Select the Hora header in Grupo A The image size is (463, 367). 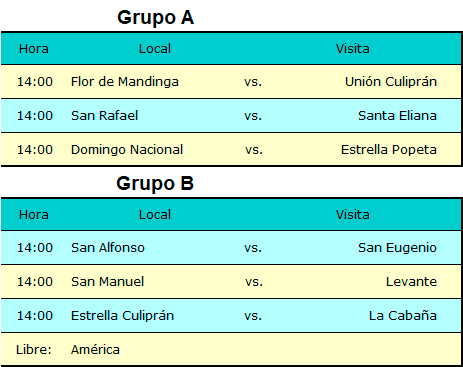tap(34, 49)
